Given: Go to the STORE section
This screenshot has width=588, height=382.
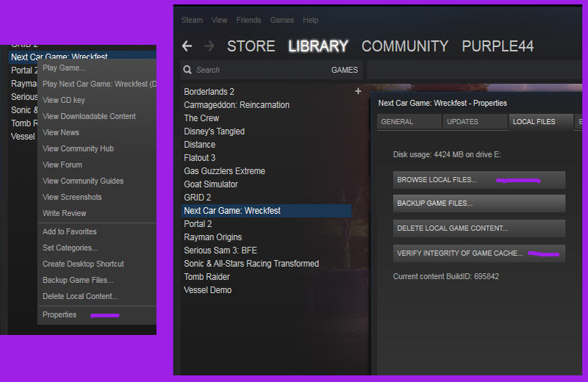Looking at the screenshot, I should pyautogui.click(x=251, y=46).
